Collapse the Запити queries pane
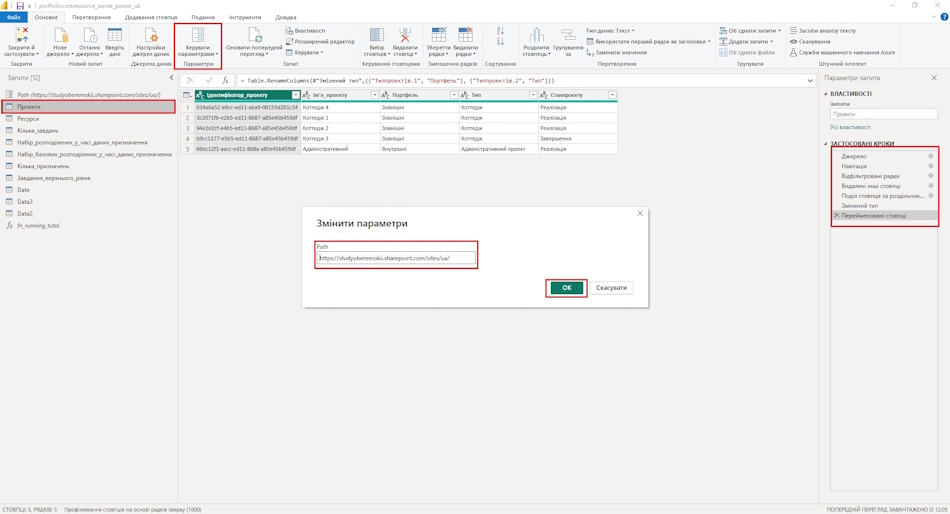Image resolution: width=950 pixels, height=514 pixels. click(x=171, y=78)
